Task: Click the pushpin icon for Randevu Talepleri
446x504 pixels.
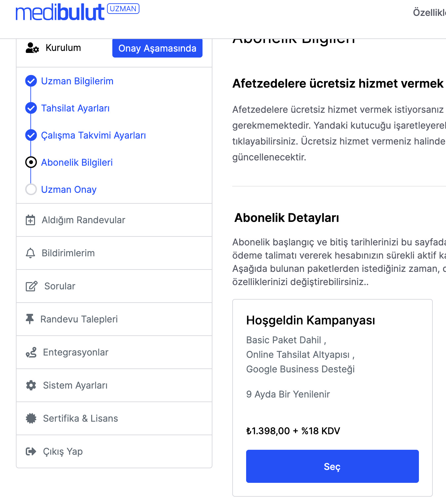Action: tap(30, 319)
